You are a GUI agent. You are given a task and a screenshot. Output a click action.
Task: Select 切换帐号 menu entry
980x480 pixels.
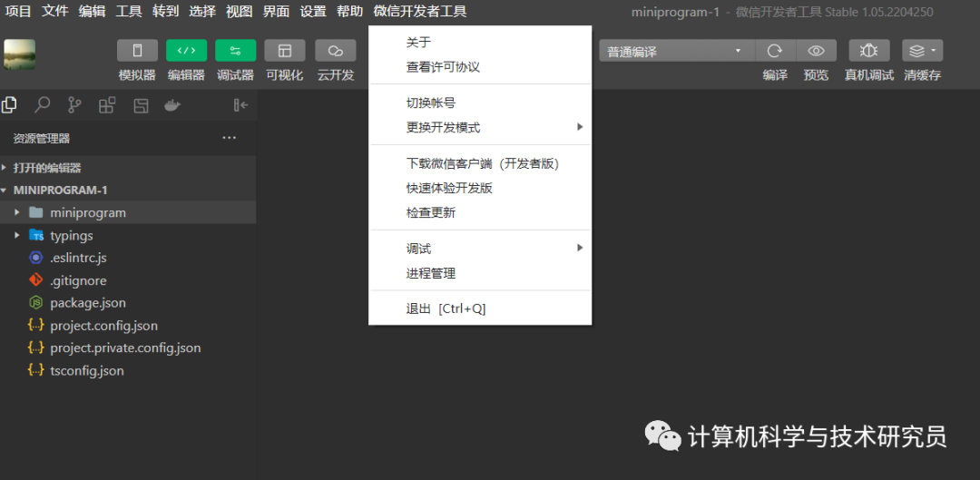(480, 103)
